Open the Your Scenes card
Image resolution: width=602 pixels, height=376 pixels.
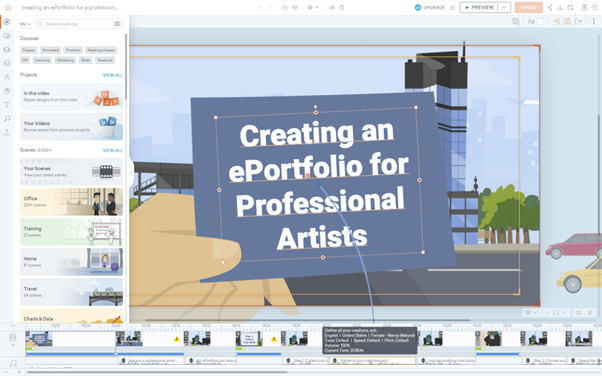click(x=71, y=172)
